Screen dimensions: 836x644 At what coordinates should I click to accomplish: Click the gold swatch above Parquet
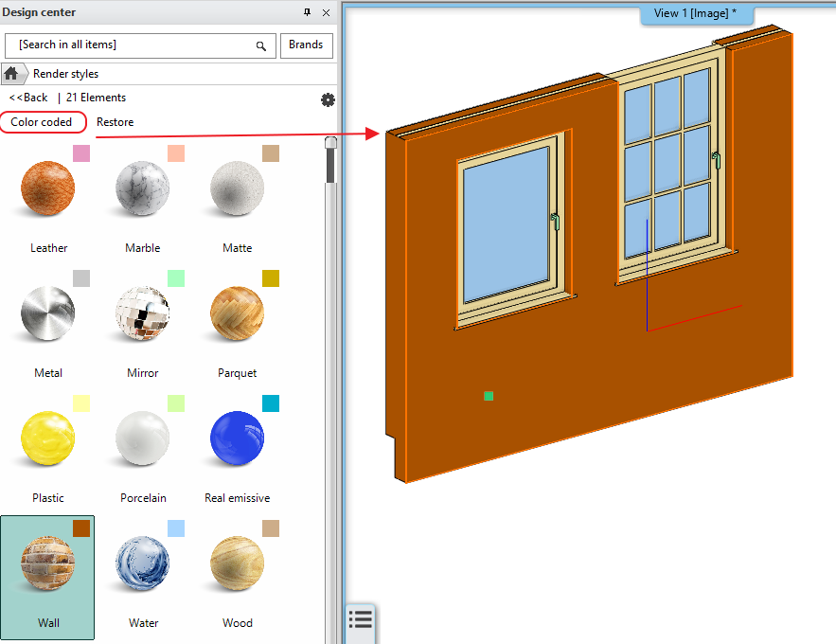(271, 278)
